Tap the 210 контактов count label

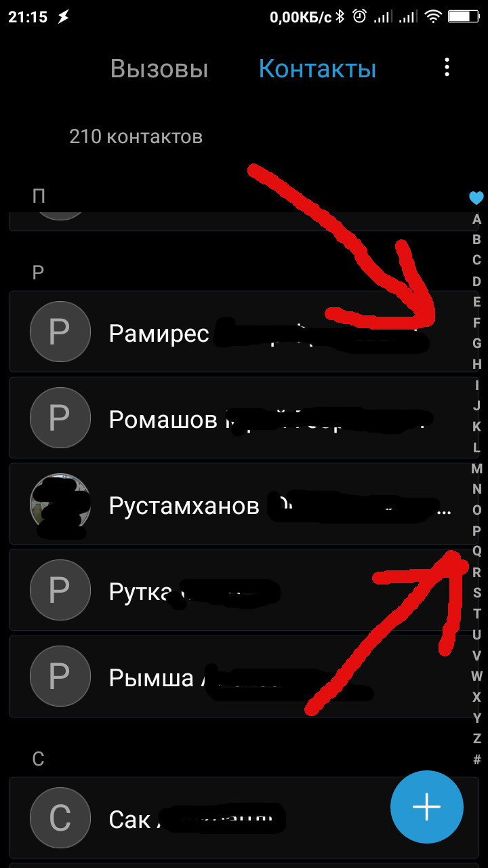coord(136,136)
